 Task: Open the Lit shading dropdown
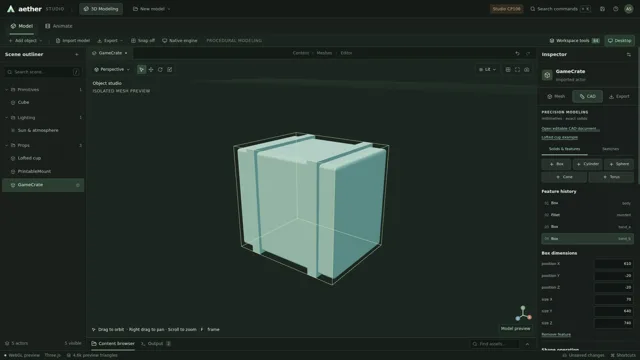[x=487, y=69]
